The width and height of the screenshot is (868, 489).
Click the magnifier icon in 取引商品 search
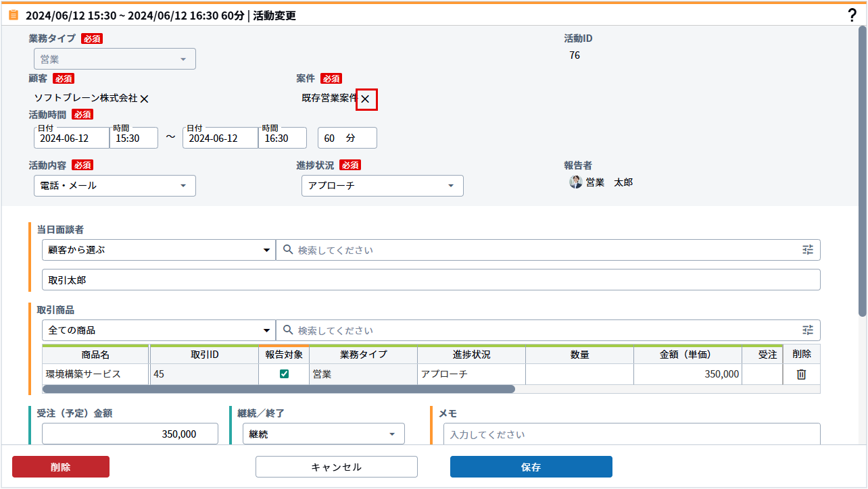coord(287,330)
